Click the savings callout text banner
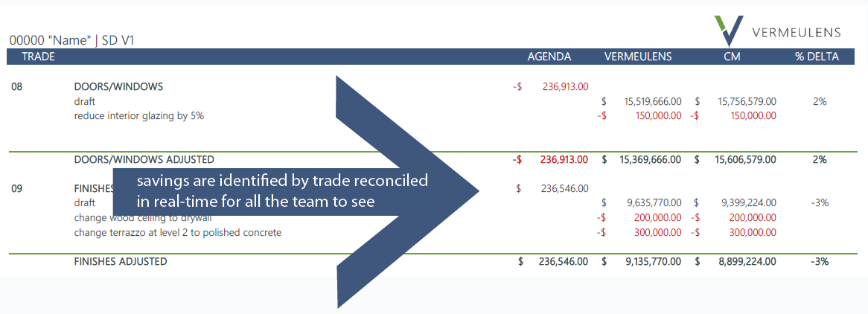This screenshot has width=868, height=314. click(x=282, y=192)
